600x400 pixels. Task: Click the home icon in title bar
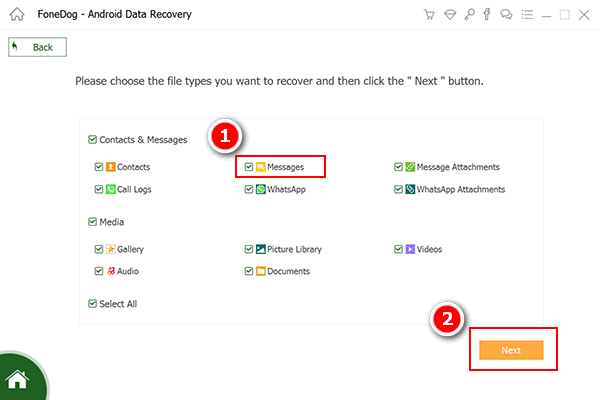[15, 15]
